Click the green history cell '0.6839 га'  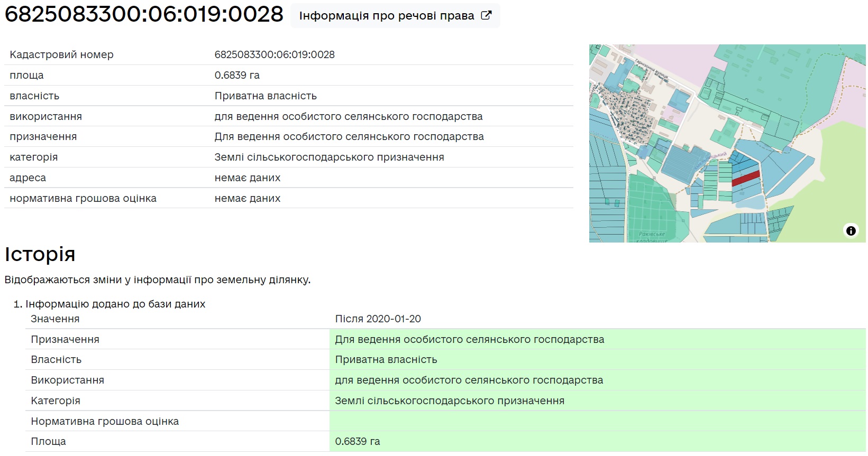358,441
